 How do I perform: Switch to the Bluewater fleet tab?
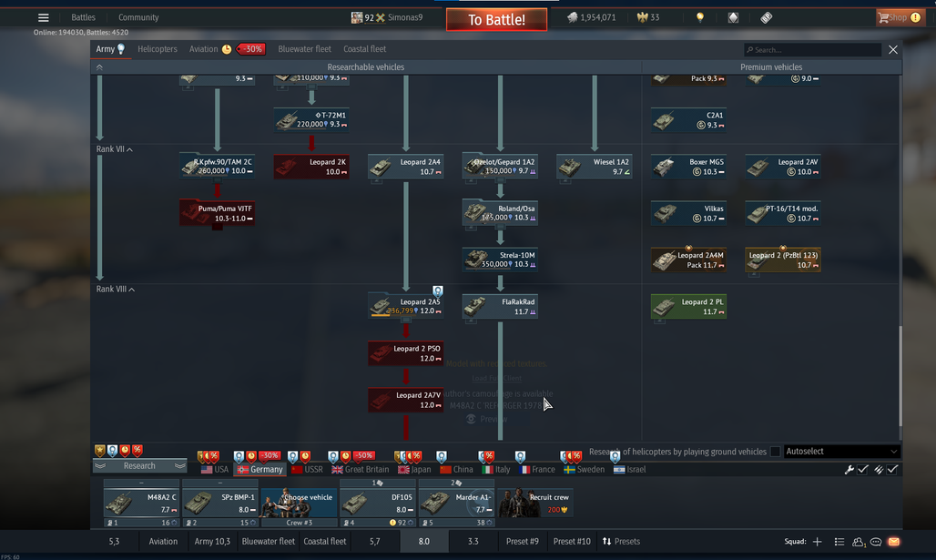[304, 49]
